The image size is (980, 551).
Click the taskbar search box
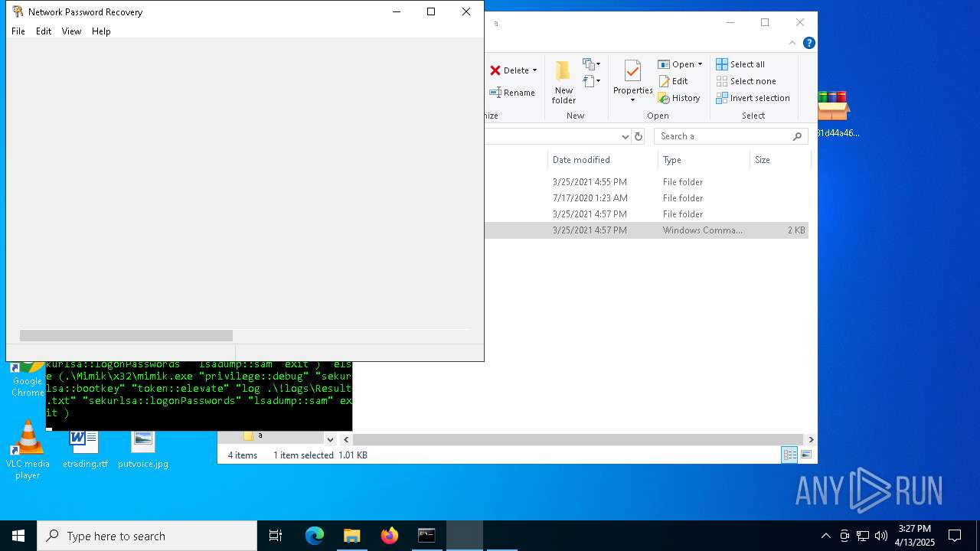[x=147, y=536]
